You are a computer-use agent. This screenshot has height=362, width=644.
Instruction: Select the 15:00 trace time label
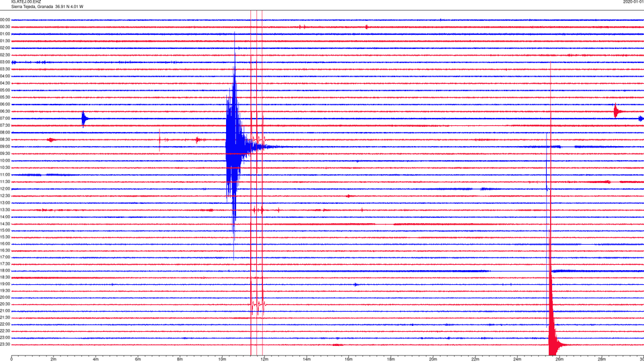pyautogui.click(x=5, y=231)
